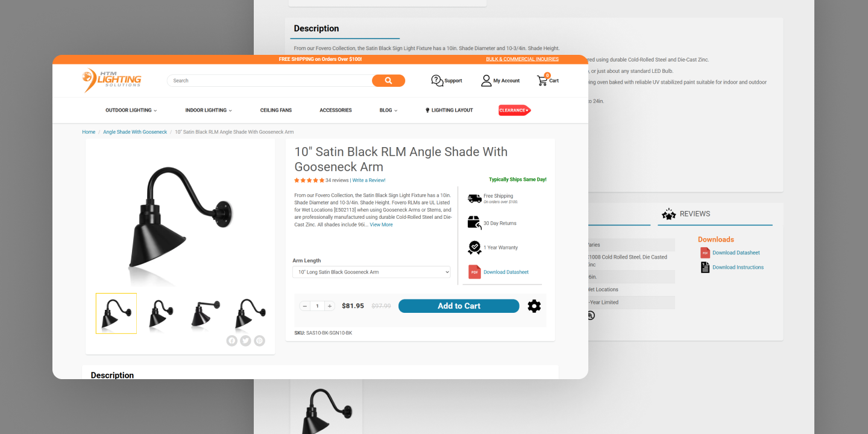Click the Add to Cart button
Image resolution: width=868 pixels, height=434 pixels.
[x=459, y=306]
